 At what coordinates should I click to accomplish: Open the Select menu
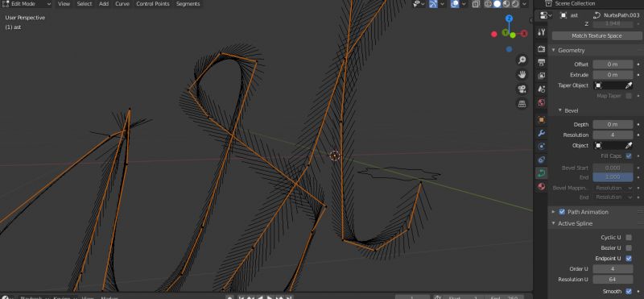pyautogui.click(x=85, y=4)
